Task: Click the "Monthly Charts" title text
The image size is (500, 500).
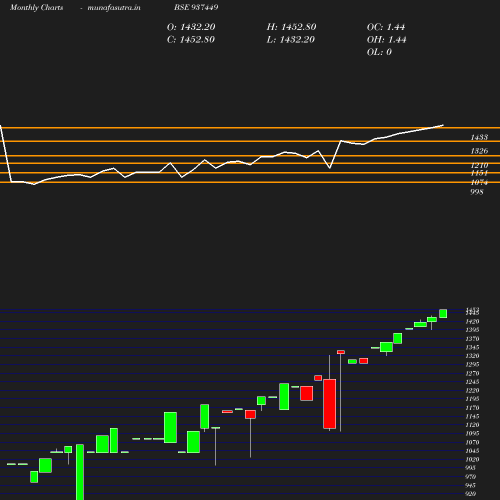Action: 36,7
